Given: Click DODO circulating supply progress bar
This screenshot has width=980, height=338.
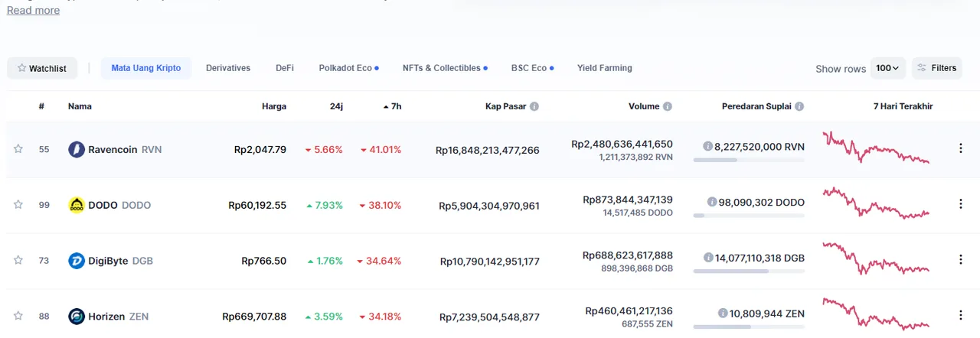Looking at the screenshot, I should pos(749,216).
